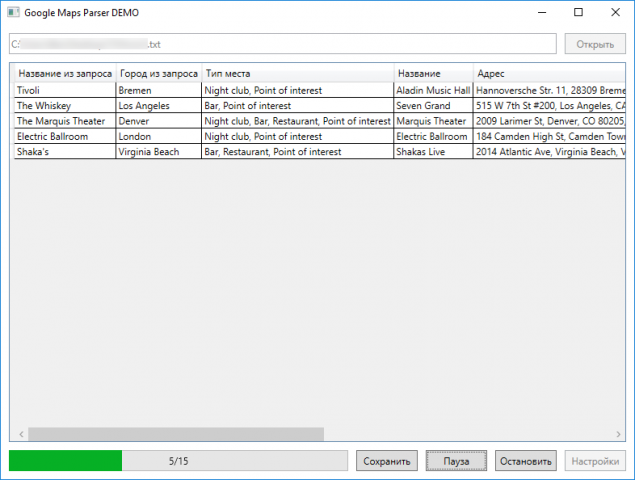635x480 pixels.
Task: Click the Открыть button
Action: click(595, 44)
